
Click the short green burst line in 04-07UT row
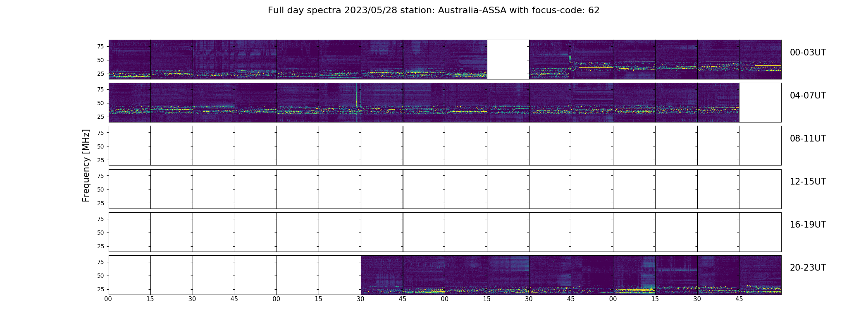[x=250, y=99]
